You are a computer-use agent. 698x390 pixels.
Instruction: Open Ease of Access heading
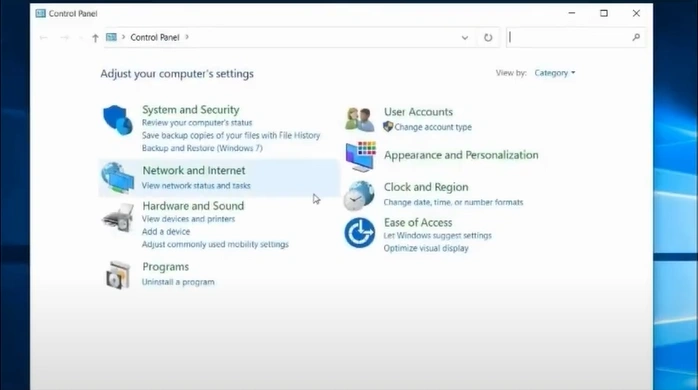pyautogui.click(x=418, y=222)
